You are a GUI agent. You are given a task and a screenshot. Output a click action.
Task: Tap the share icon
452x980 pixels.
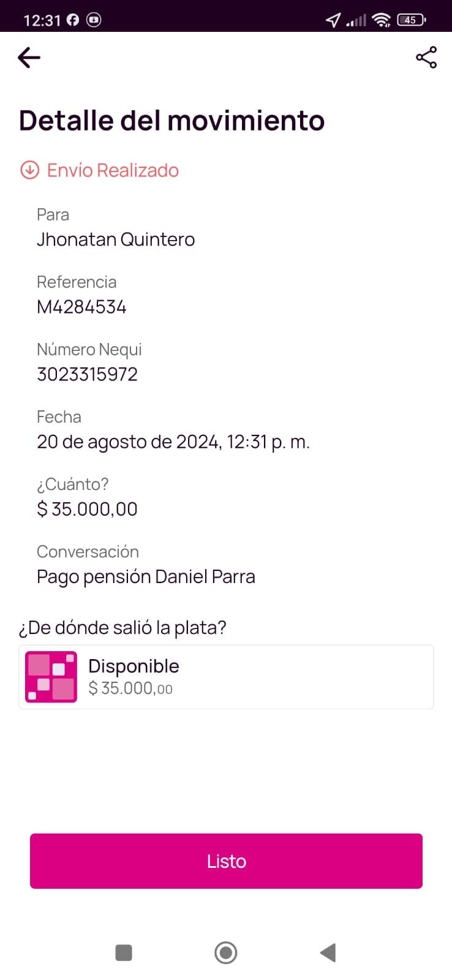click(426, 58)
